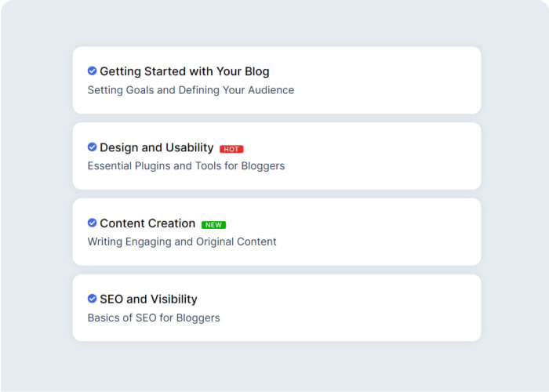Click the red HOT badge
549x392 pixels.
click(231, 149)
